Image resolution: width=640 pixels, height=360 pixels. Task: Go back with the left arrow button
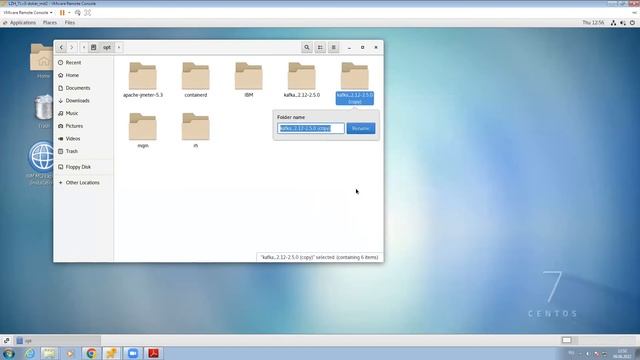click(61, 47)
